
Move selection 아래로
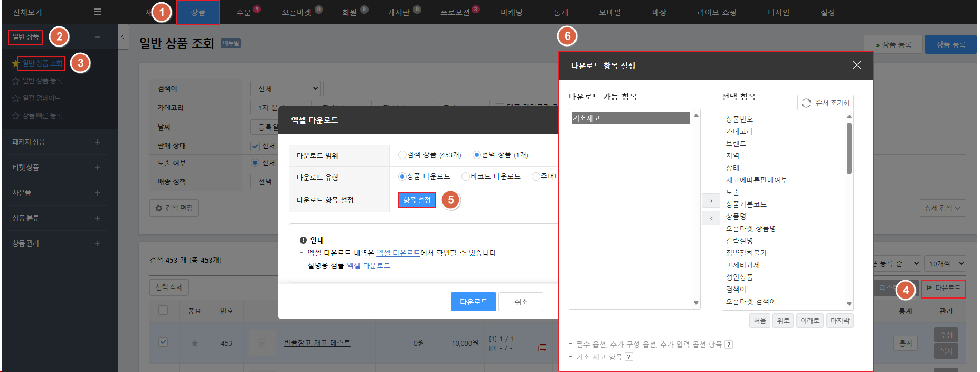pos(809,321)
